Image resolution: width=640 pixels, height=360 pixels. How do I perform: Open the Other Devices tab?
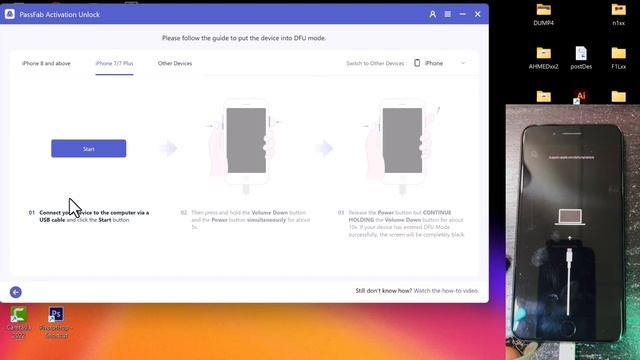[175, 63]
